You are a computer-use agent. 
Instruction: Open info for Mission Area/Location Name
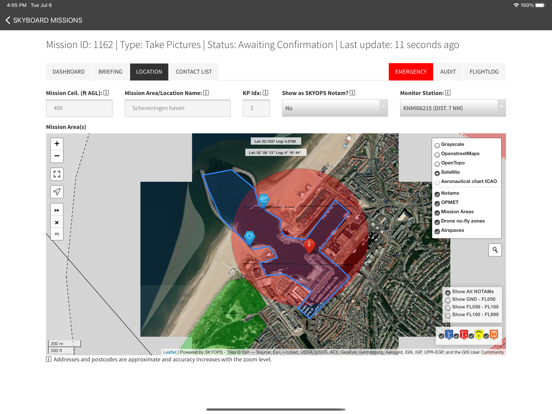[x=206, y=93]
